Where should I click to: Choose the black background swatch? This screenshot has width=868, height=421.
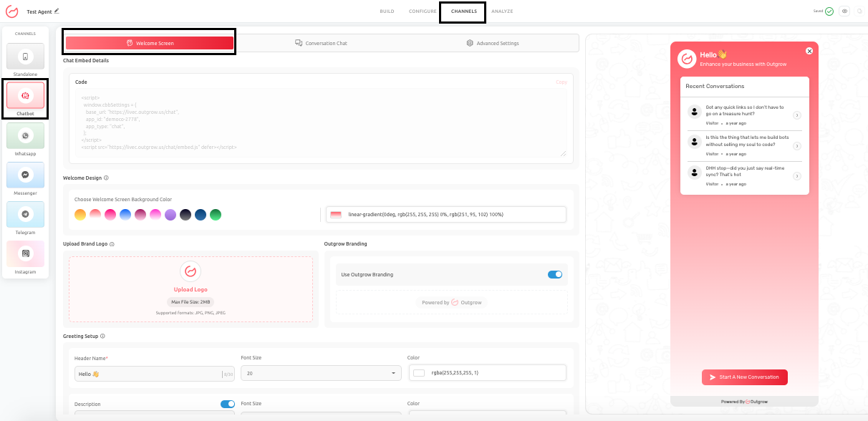[x=185, y=215]
